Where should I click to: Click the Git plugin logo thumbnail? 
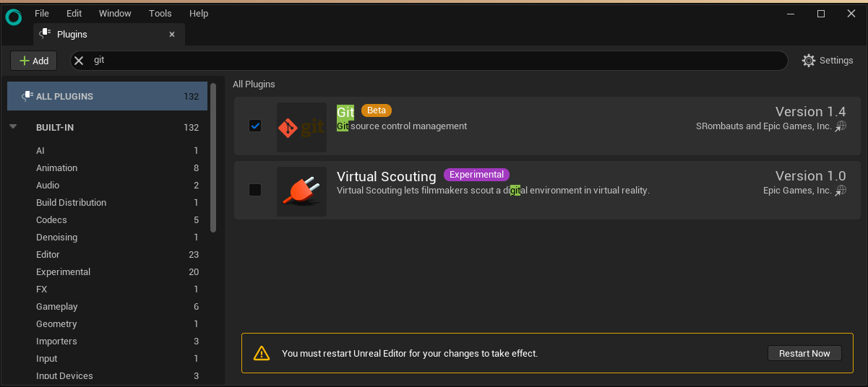[x=301, y=128]
